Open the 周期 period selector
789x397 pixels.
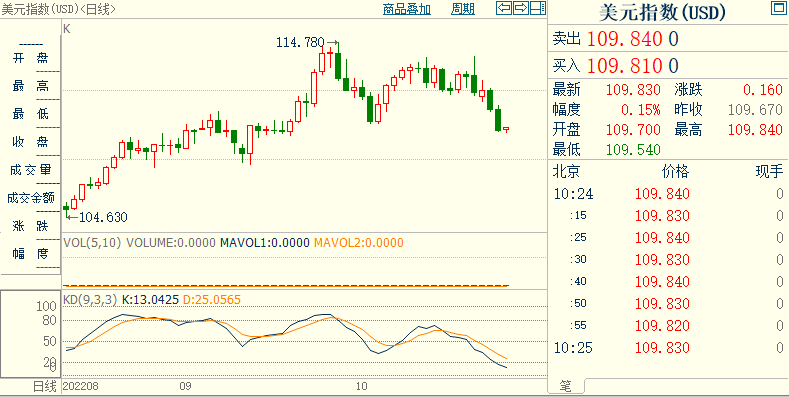click(463, 9)
